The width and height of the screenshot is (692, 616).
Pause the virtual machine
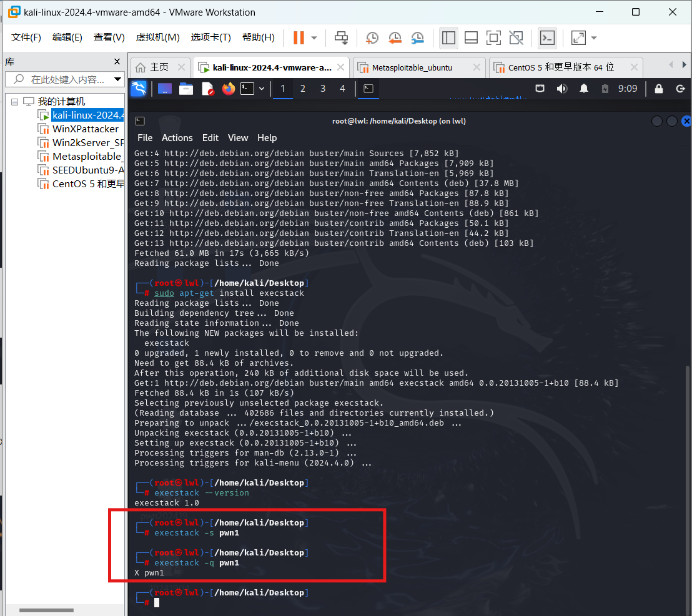(x=299, y=38)
